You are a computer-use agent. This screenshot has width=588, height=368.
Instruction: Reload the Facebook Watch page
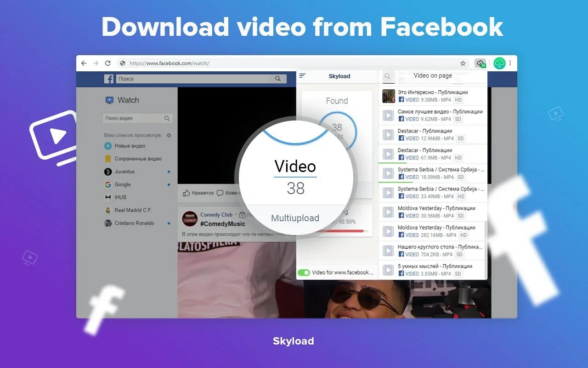click(108, 63)
